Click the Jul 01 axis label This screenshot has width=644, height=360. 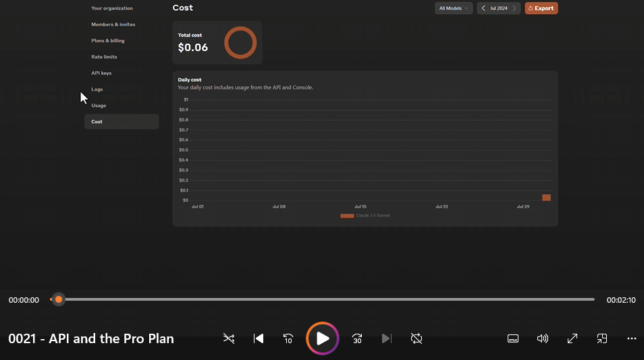[198, 207]
